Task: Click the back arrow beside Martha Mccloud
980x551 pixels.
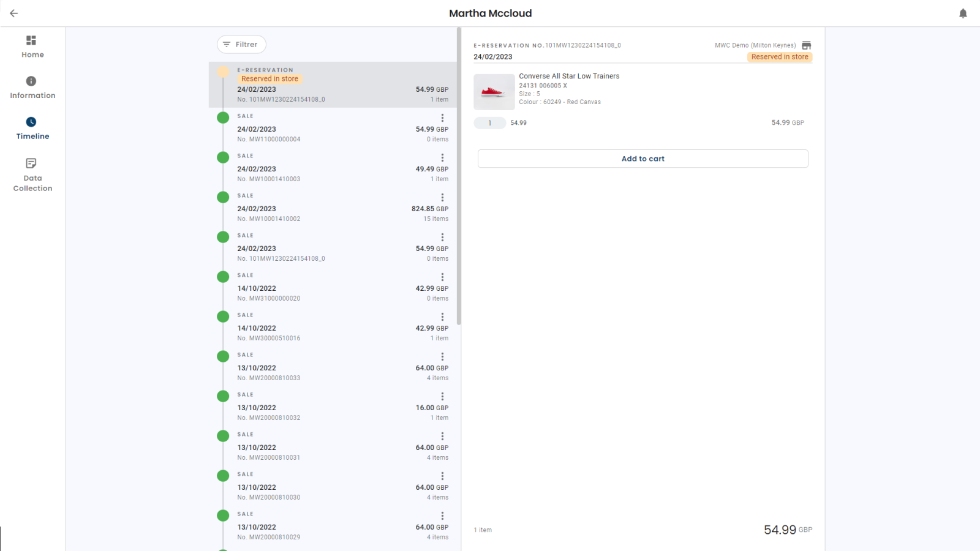Action: 13,13
